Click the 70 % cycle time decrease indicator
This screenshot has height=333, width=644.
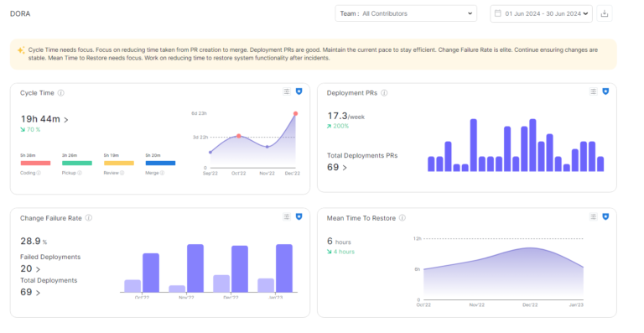coord(31,129)
